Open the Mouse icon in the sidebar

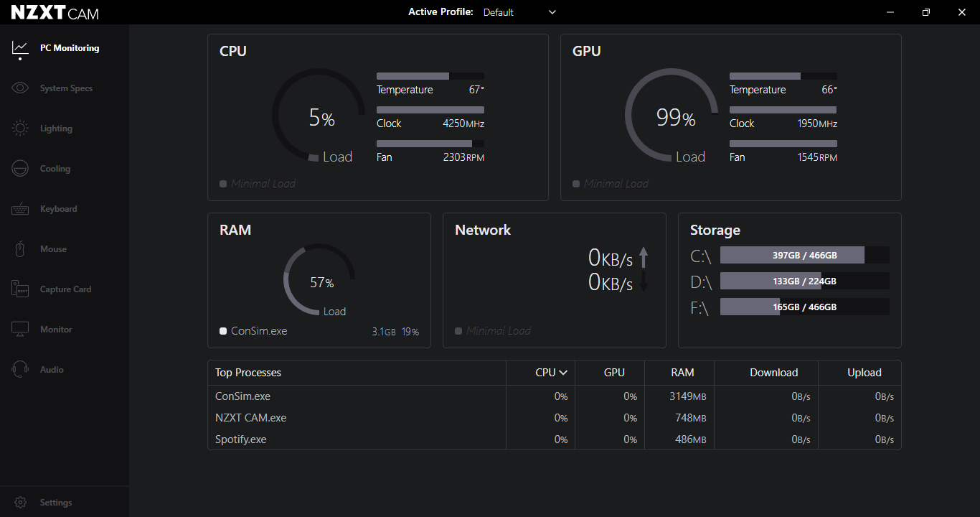20,249
